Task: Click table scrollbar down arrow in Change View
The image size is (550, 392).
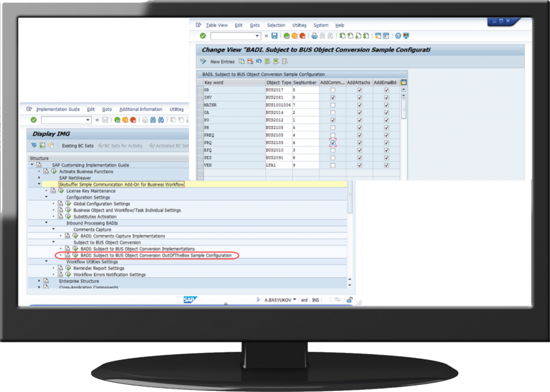Action: coord(404,96)
